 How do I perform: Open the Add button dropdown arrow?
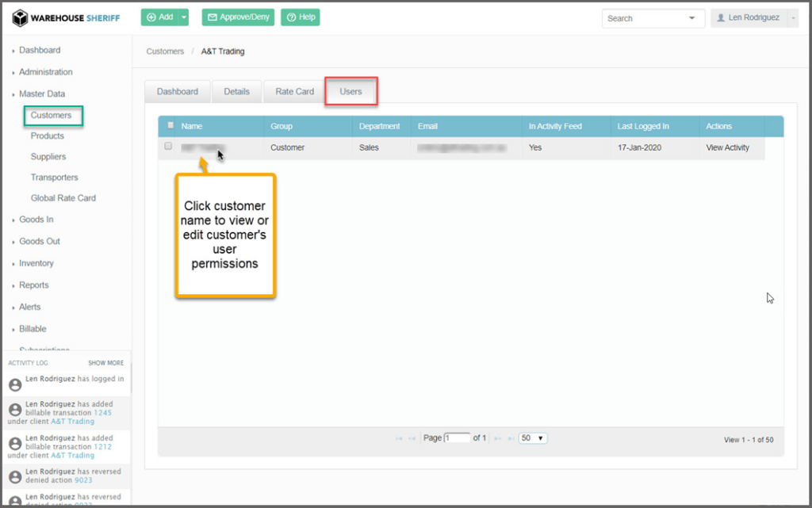[x=184, y=17]
